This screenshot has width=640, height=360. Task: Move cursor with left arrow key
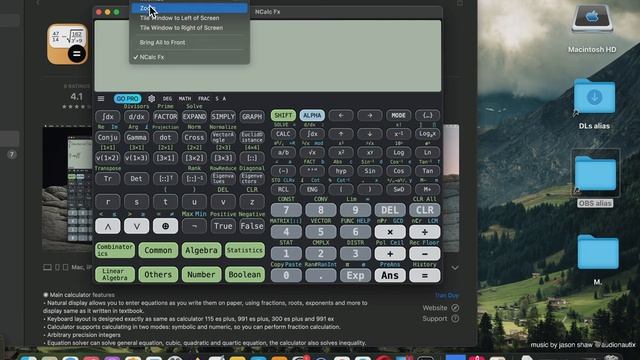click(341, 116)
